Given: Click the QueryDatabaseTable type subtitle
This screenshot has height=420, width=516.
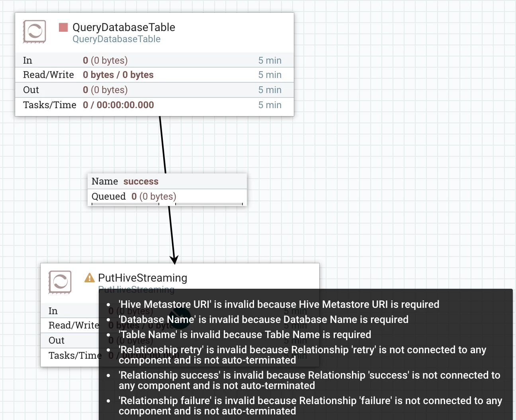Looking at the screenshot, I should coord(117,39).
